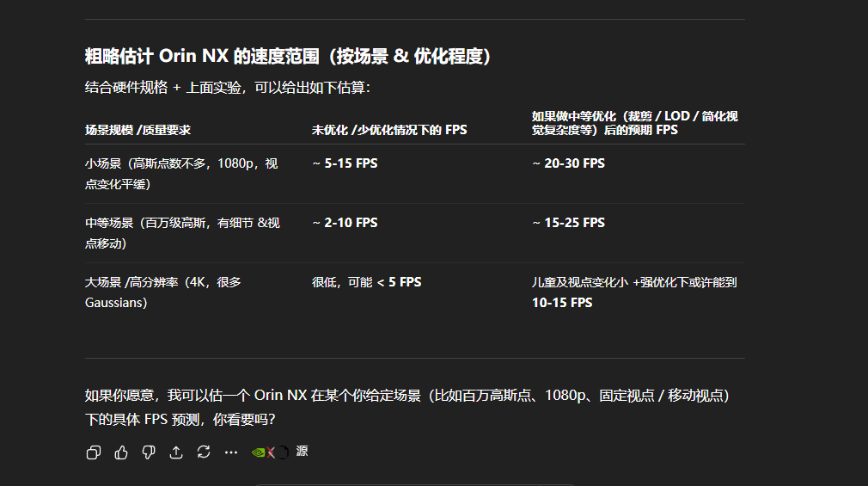Click the cell 大场景 /高分辨率（4K，很多 Gaussians）
This screenshot has height=486, width=868.
pyautogui.click(x=163, y=292)
